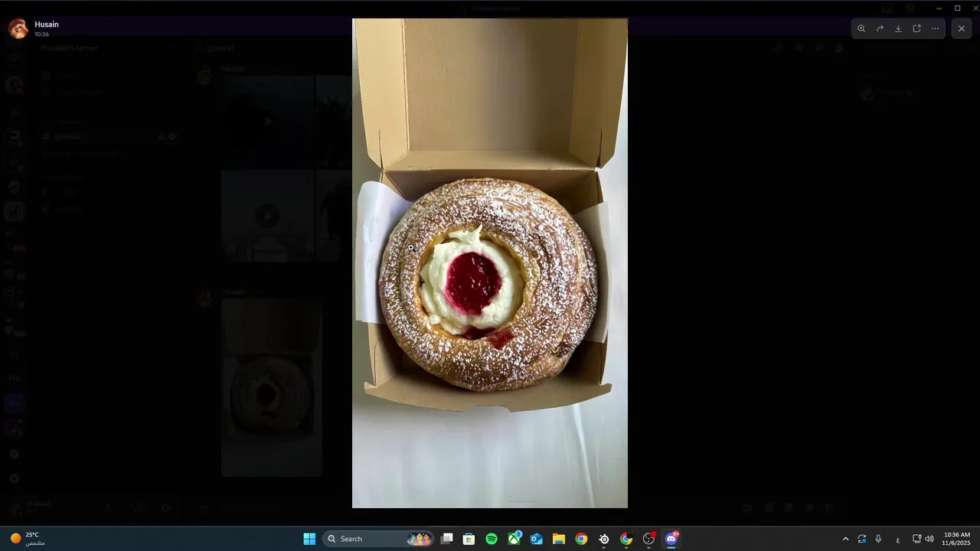Open the Windows Start menu
Image resolution: width=980 pixels, height=551 pixels.
click(309, 539)
